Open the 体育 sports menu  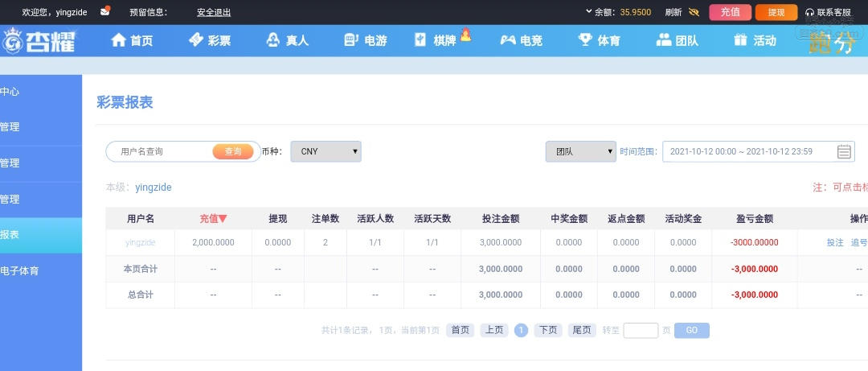click(x=599, y=40)
